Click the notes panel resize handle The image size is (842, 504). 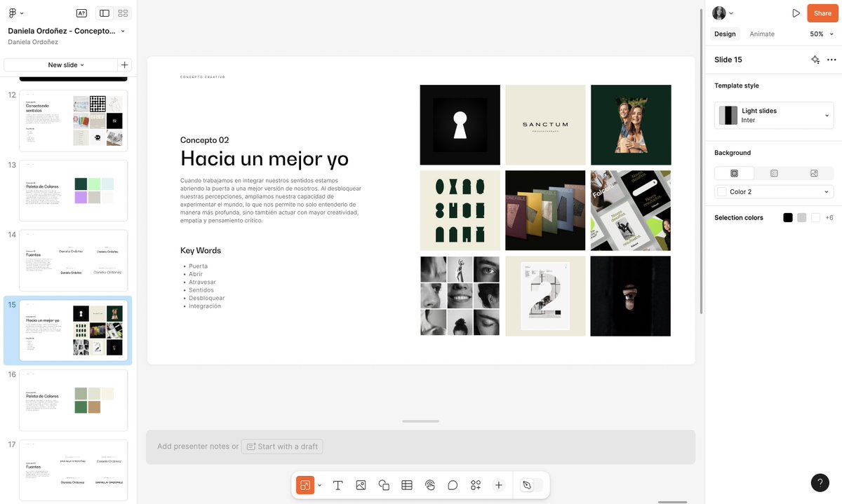[x=421, y=421]
